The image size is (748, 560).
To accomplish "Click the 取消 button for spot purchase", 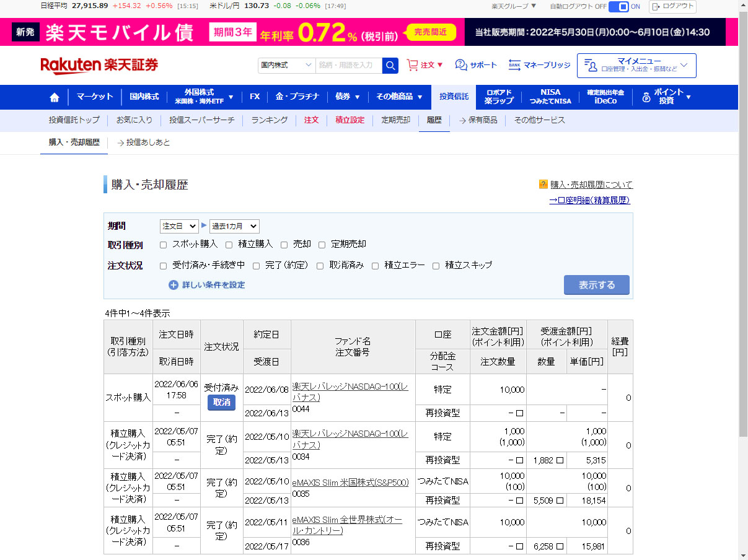I will (x=221, y=403).
